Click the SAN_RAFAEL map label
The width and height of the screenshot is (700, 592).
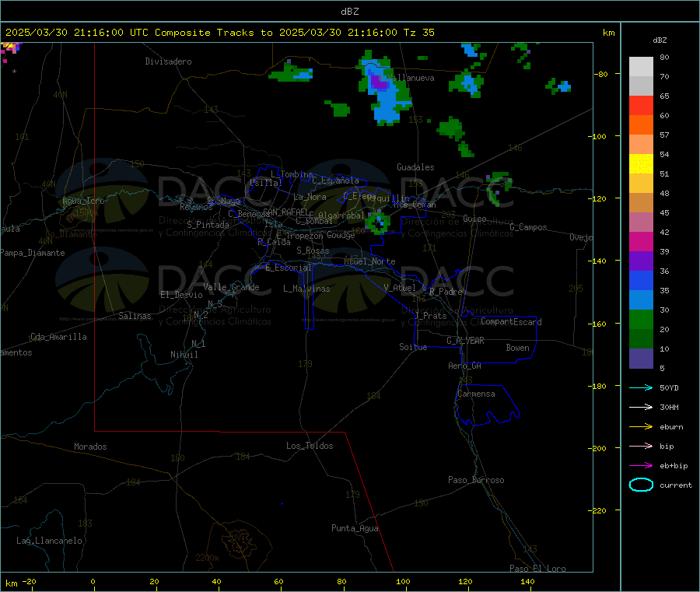285,212
